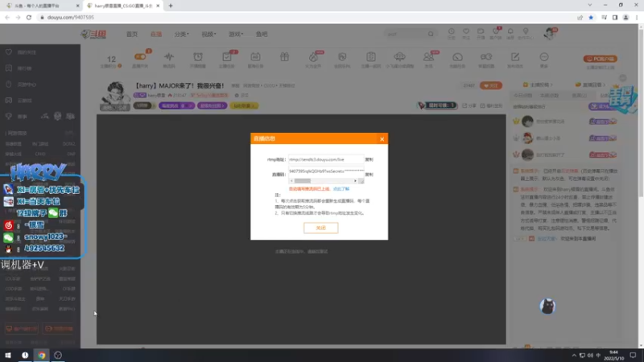Open the gift box icon in the toolbar
The image size is (644, 362).
point(285,56)
